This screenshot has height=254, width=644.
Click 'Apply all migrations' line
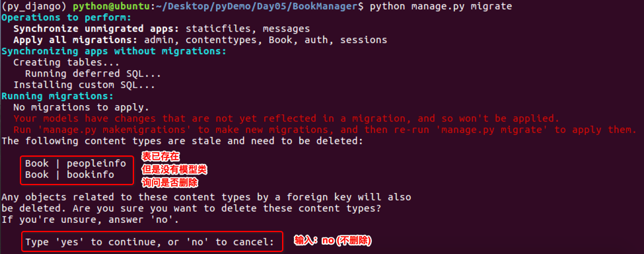click(200, 40)
